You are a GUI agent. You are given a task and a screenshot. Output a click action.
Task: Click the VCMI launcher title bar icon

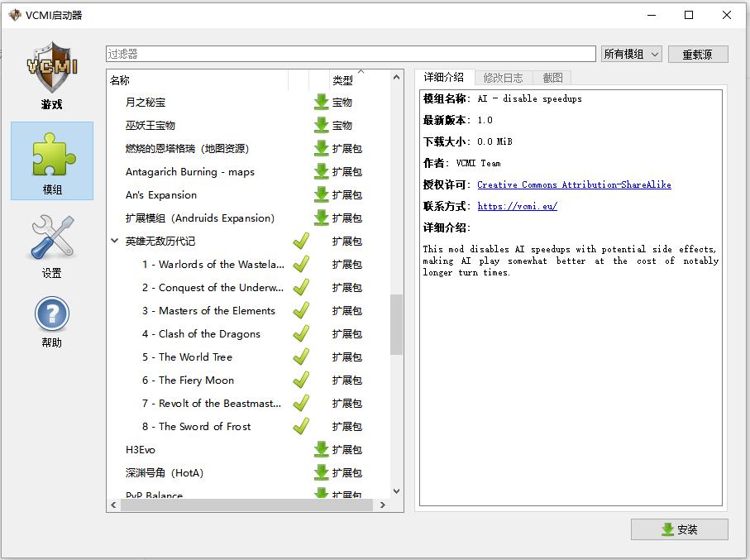(x=15, y=15)
